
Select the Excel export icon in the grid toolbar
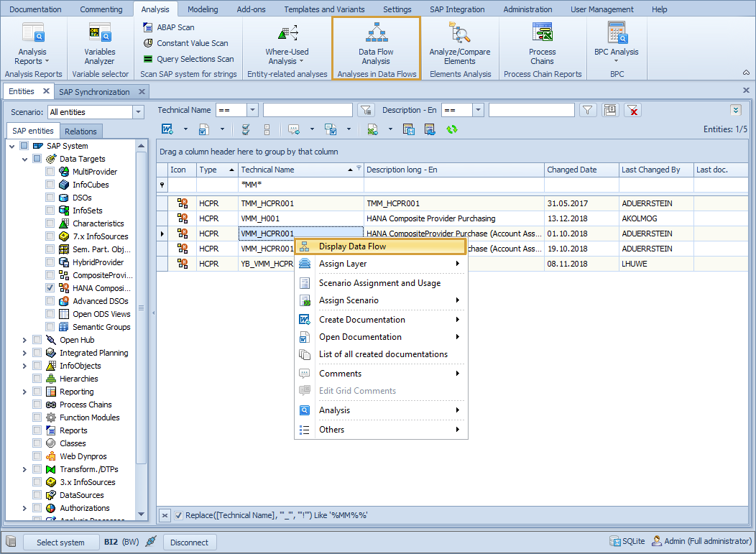coord(373,129)
